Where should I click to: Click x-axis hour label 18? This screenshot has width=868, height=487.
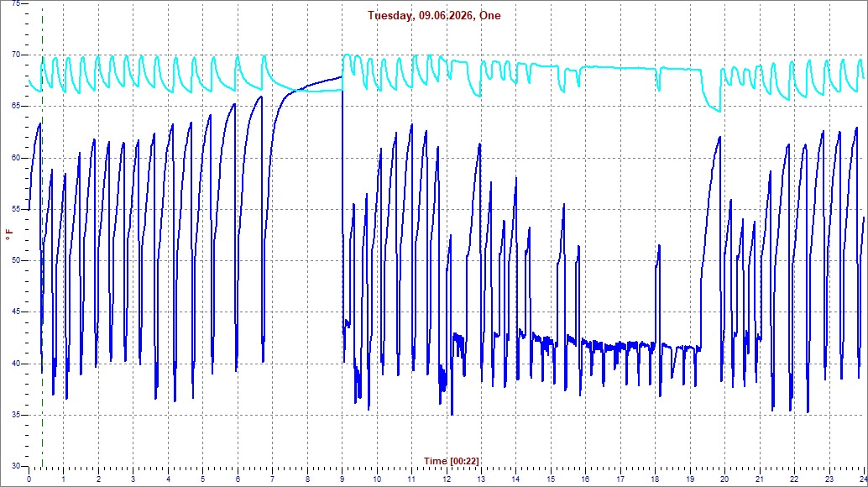click(x=656, y=479)
